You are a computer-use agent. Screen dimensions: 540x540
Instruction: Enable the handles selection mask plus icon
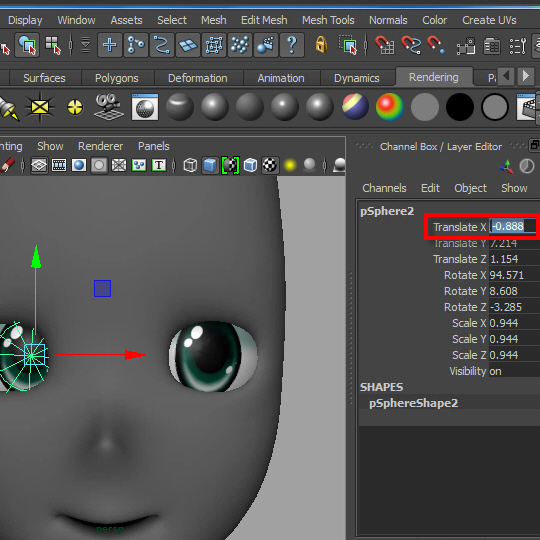110,45
